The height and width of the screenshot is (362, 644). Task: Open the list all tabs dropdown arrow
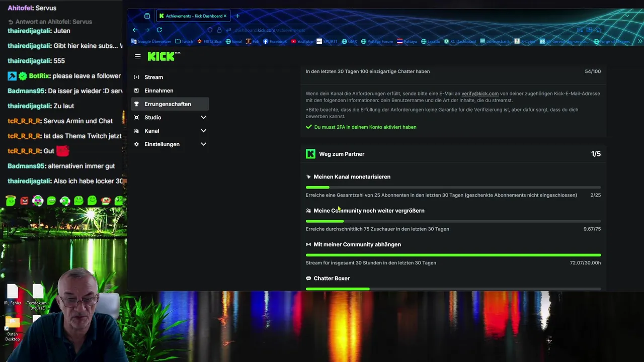[627, 16]
